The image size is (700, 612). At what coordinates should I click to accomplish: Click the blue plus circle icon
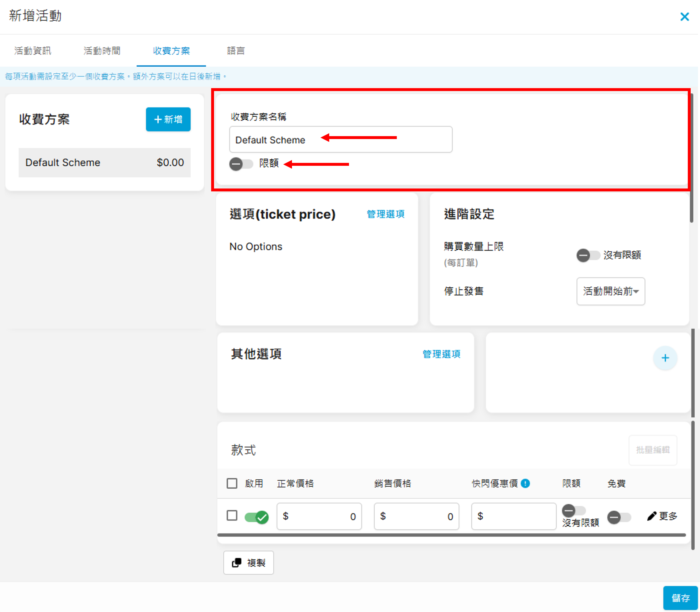(665, 358)
